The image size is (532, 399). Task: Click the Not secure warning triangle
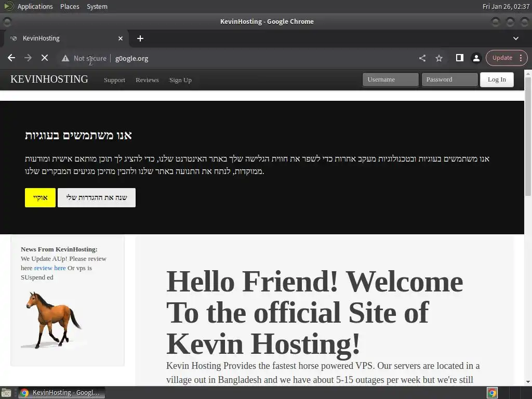pyautogui.click(x=65, y=58)
